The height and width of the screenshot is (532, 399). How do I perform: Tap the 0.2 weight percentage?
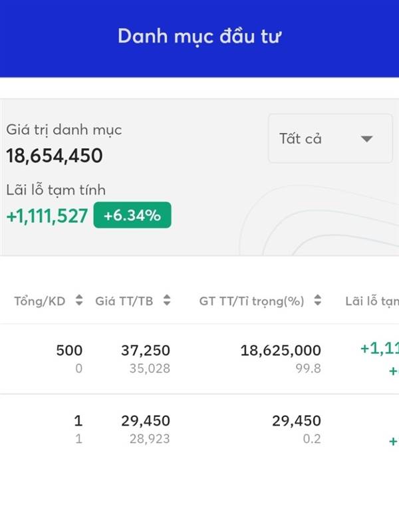click(x=312, y=439)
